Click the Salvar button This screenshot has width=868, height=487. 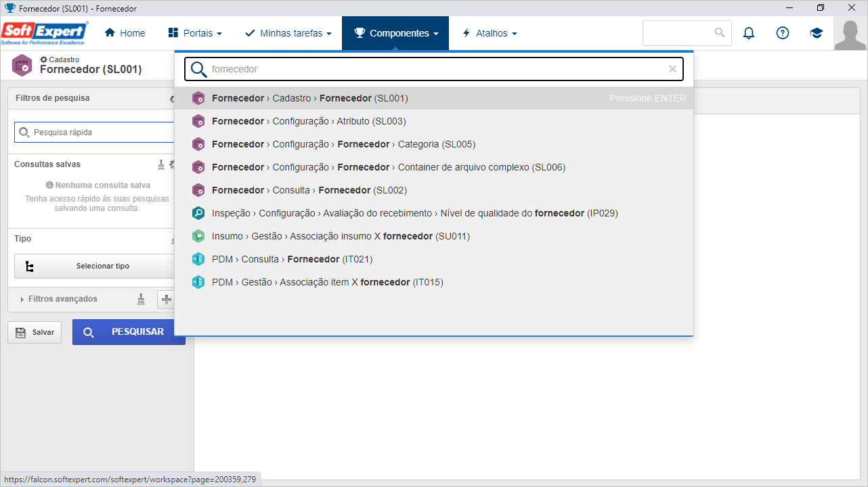tap(35, 332)
